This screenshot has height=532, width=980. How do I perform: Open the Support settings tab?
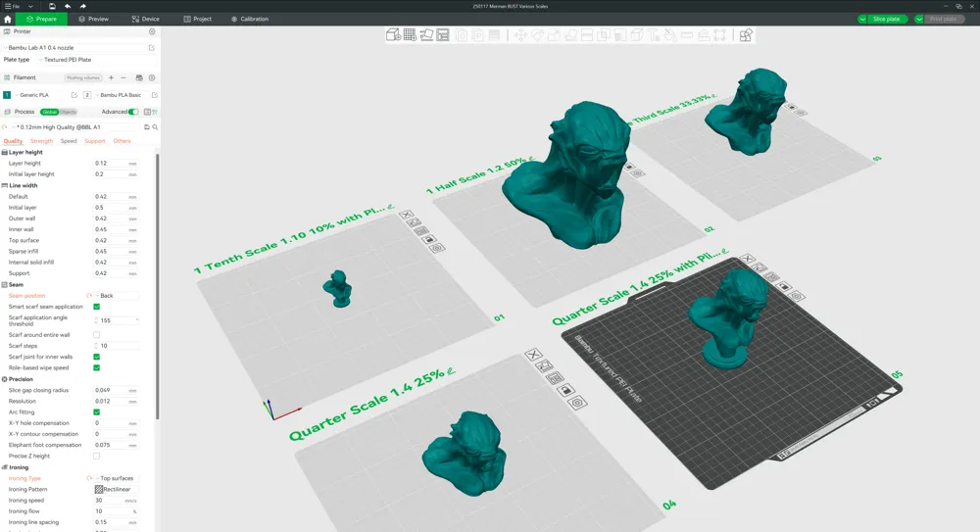95,141
